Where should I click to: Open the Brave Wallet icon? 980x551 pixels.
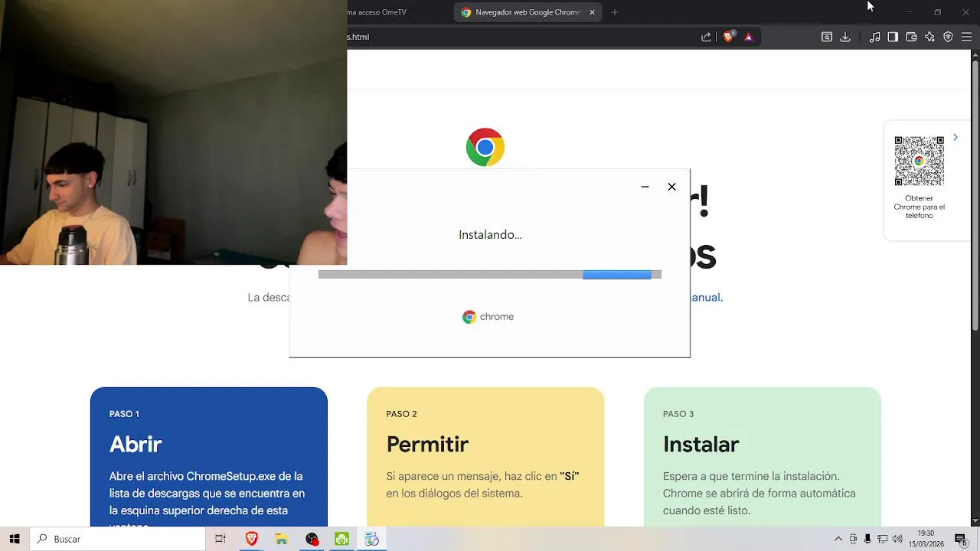pos(911,37)
